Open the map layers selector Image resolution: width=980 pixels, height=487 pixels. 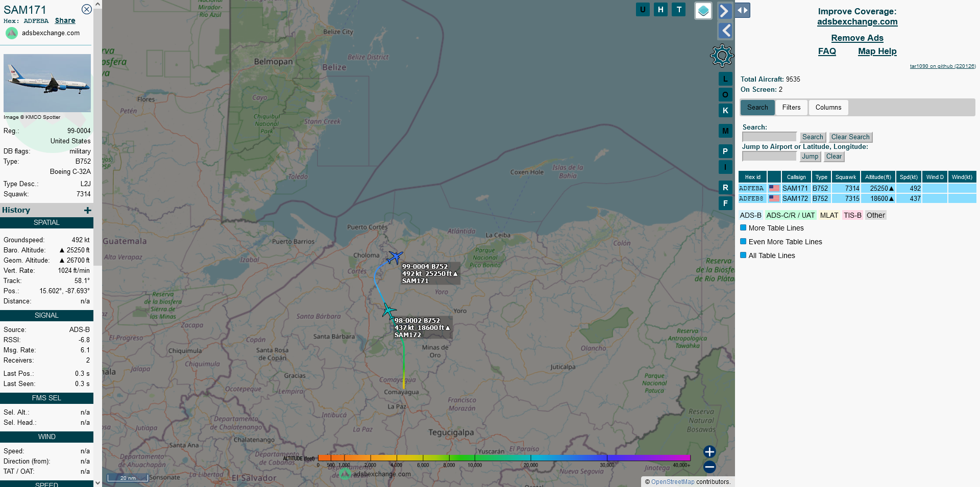(x=703, y=10)
